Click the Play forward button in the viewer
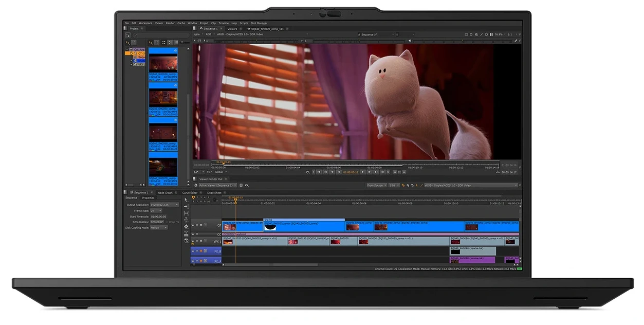 coord(363,172)
